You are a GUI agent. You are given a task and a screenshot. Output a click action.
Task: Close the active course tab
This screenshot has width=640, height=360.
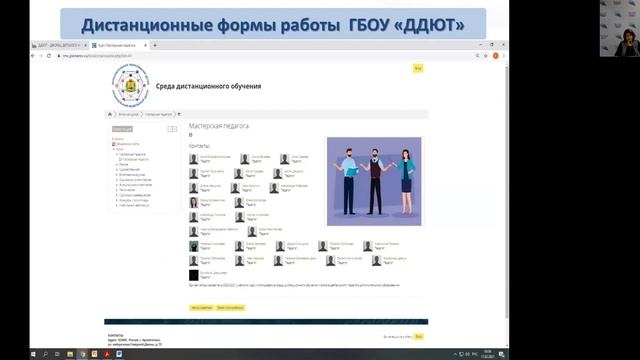(146, 45)
